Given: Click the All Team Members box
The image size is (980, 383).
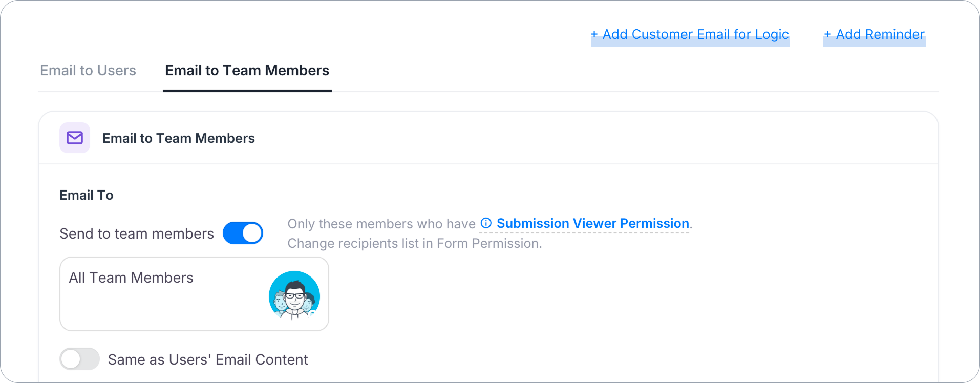Looking at the screenshot, I should pyautogui.click(x=194, y=294).
